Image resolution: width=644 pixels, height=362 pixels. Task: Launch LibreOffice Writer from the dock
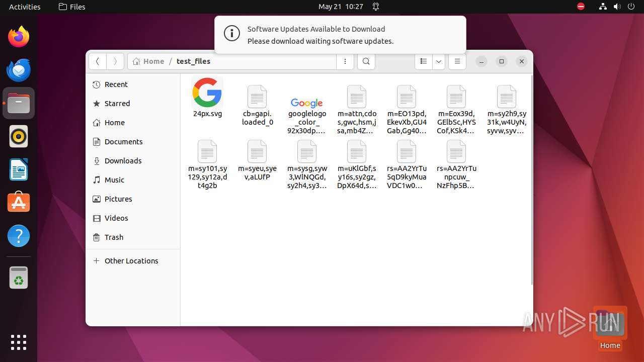point(19,169)
